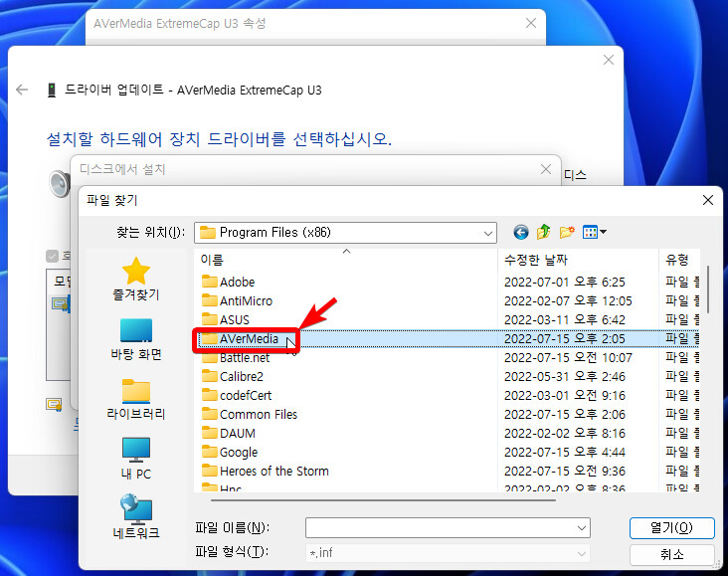This screenshot has width=728, height=576.
Task: Expand the Program Files (x86) location dropdown
Action: pos(487,233)
